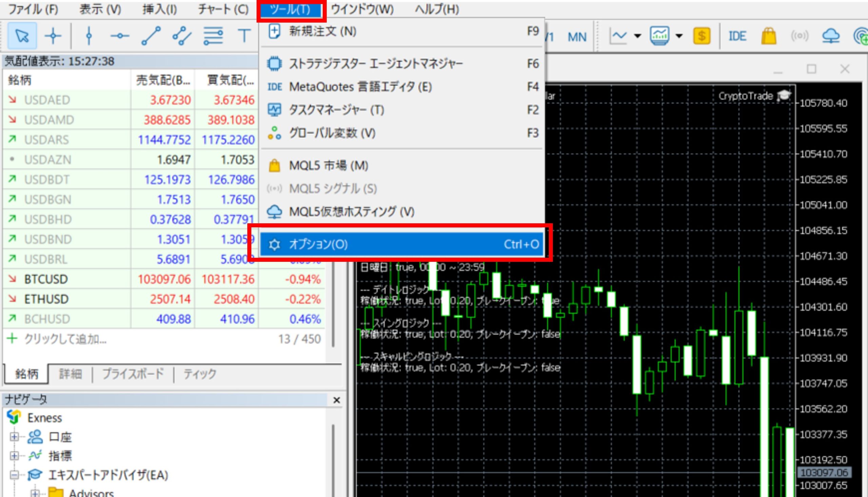Expand the 指標 tree node
Image resolution: width=868 pixels, height=497 pixels.
point(14,456)
